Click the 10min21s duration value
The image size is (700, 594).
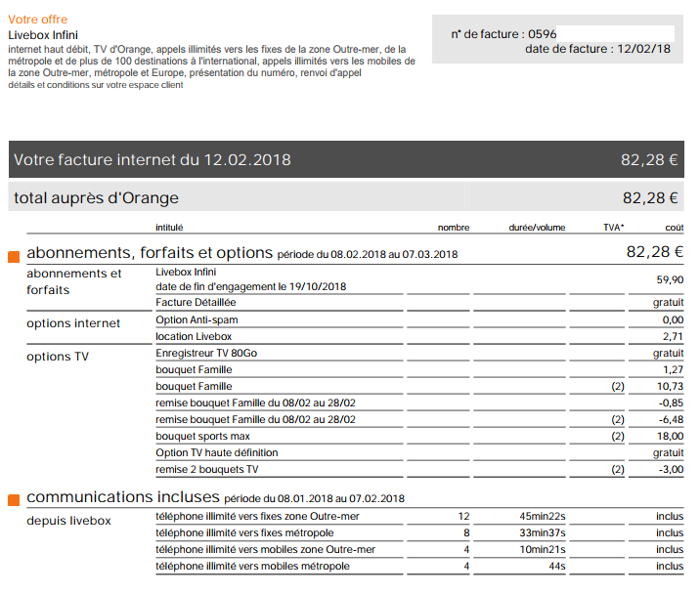(x=543, y=549)
